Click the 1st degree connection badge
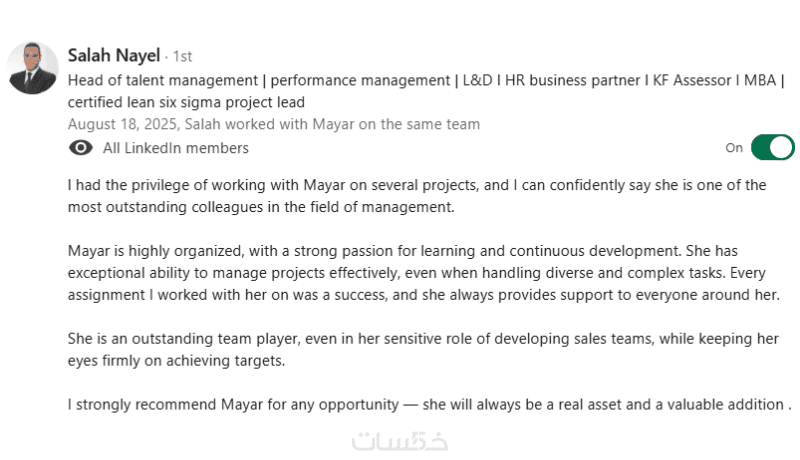800x460 pixels. (x=181, y=56)
